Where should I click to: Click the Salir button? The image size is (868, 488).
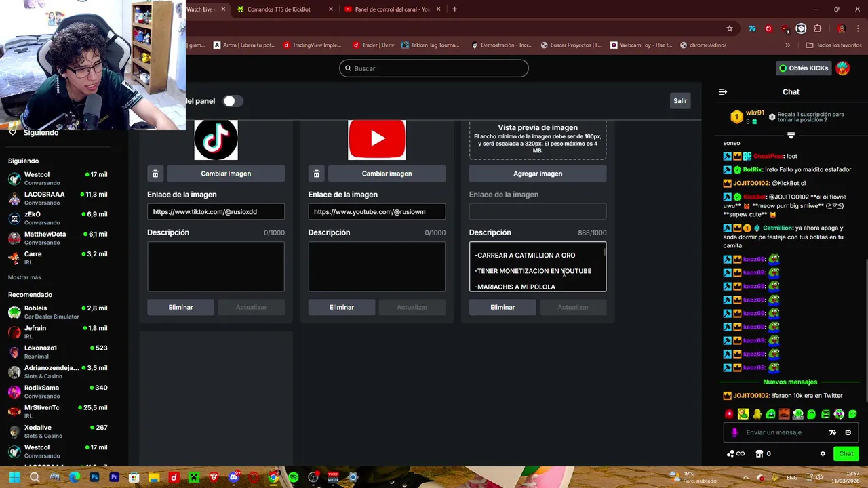point(680,101)
